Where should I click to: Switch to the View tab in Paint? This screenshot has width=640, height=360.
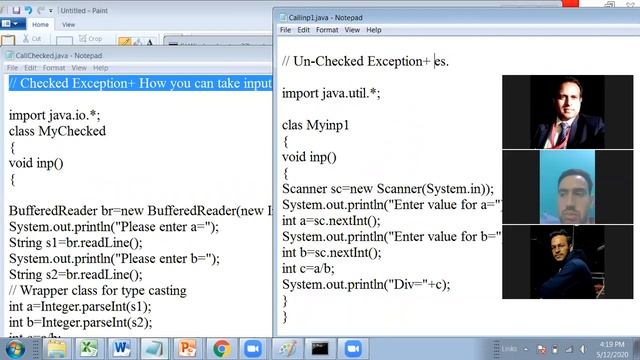pos(69,24)
